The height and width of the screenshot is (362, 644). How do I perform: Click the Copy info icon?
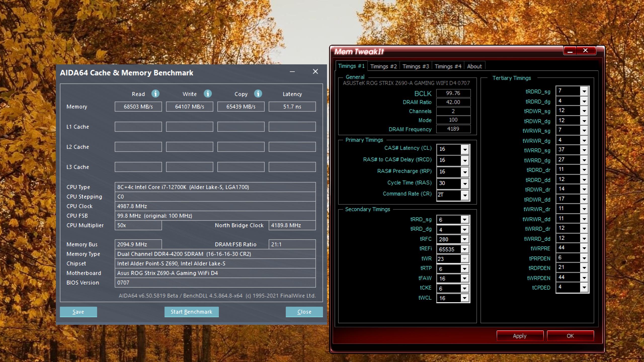tap(258, 94)
